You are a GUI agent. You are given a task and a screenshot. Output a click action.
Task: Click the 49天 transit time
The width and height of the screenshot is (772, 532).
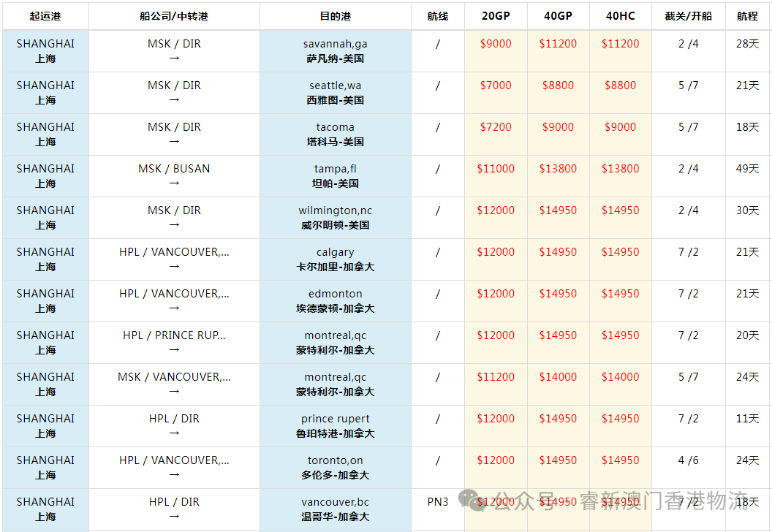(747, 169)
